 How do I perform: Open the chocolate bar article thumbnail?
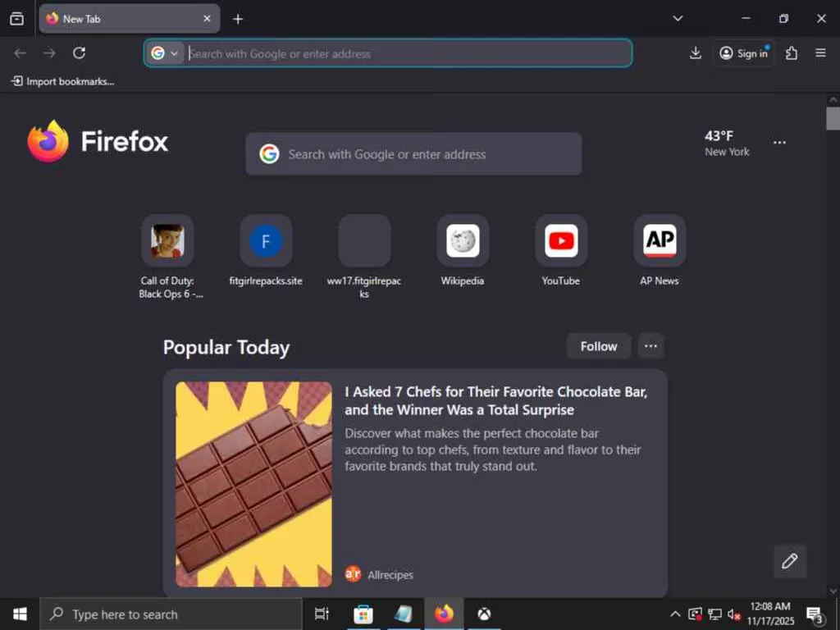(254, 484)
